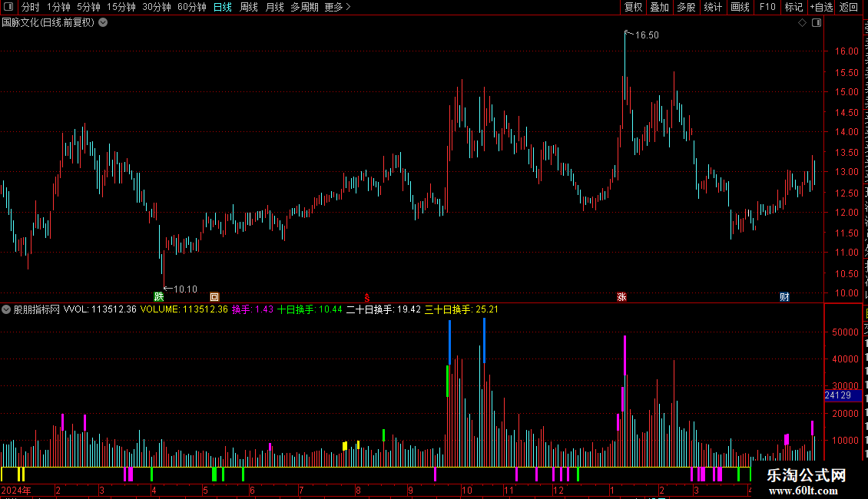This screenshot has width=868, height=499.
Task: Click the 10.00 price axis label
Action: pos(846,293)
